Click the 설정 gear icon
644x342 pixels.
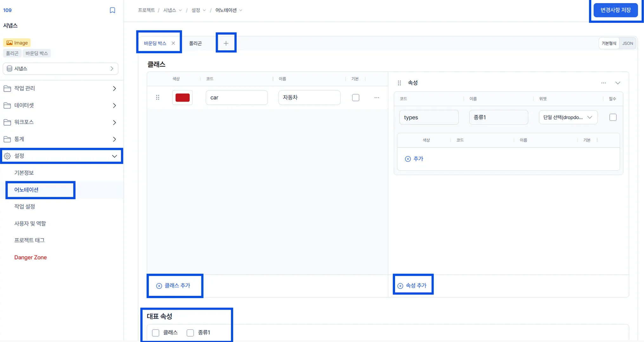point(7,156)
